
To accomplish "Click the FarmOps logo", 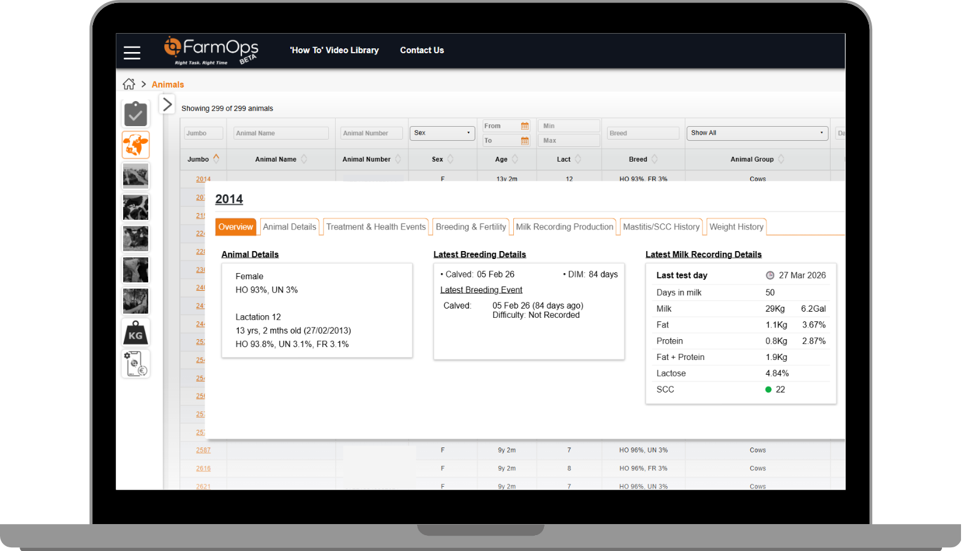I will (211, 51).
